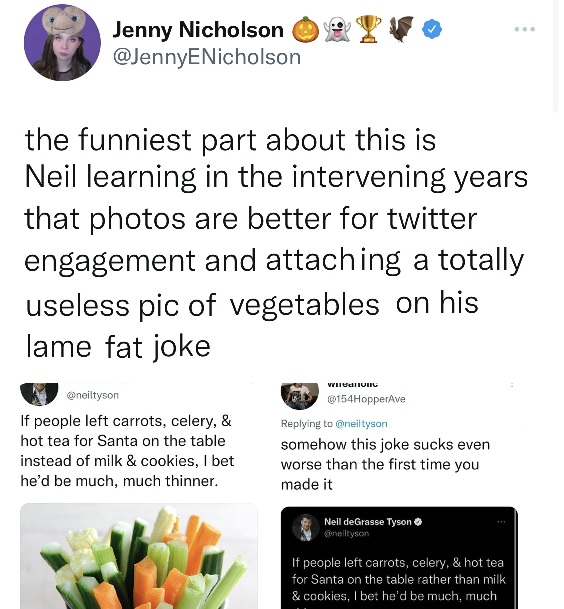Open the @JennyENicholson handle
Screen dimensions: 564x609
[x=207, y=57]
